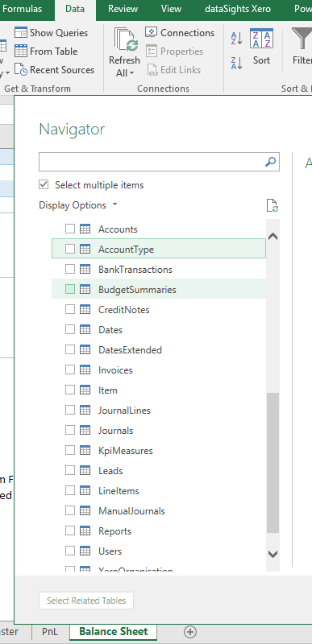Select the Item table label
This screenshot has width=312, height=644.
click(108, 390)
